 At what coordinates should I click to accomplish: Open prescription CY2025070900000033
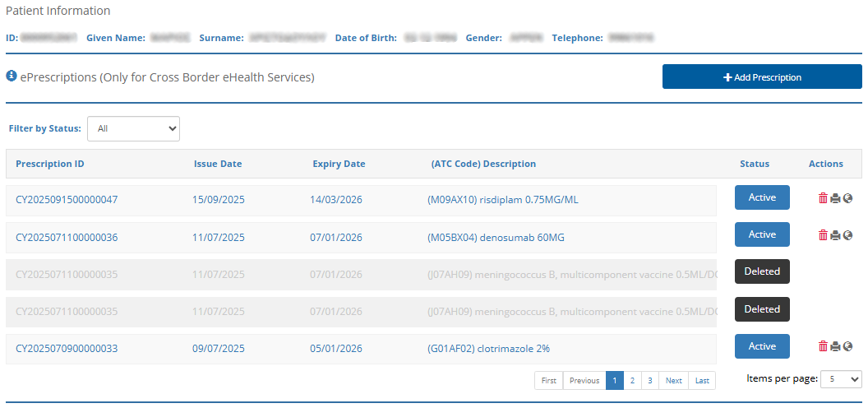pos(67,349)
